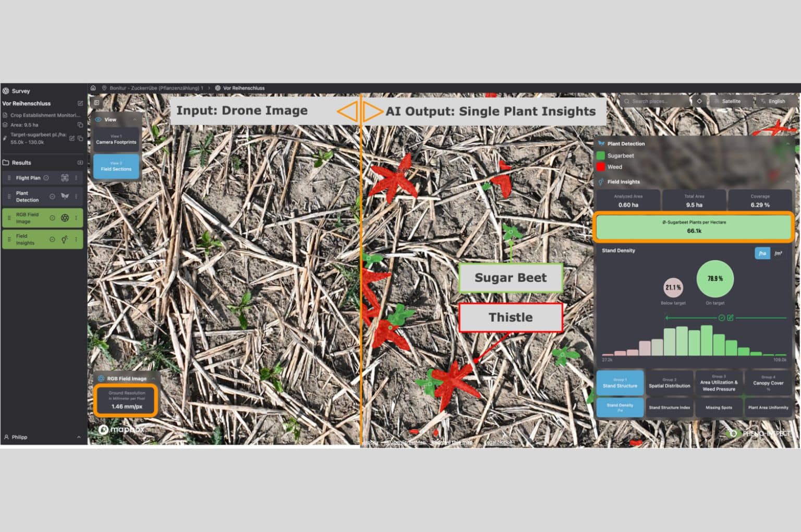Select the Camera Footprints view
The width and height of the screenshot is (801, 532).
pos(116,140)
